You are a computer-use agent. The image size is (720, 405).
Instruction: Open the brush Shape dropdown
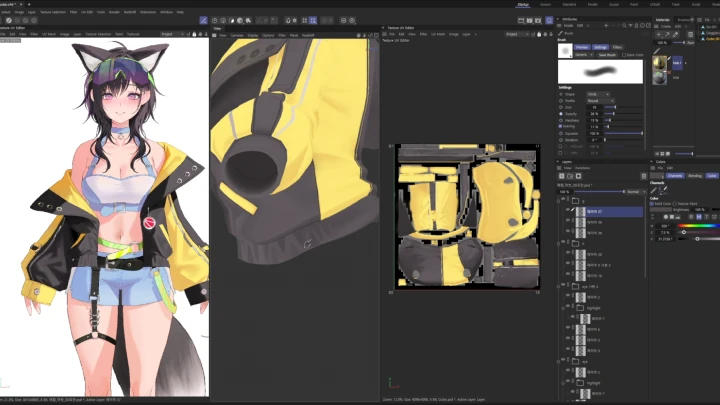click(x=598, y=94)
